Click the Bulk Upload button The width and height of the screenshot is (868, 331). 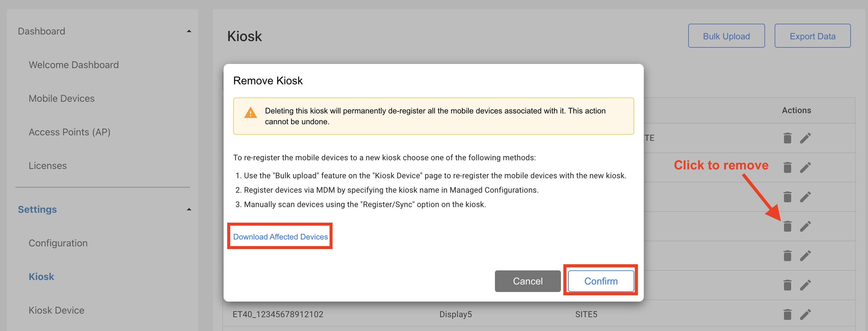click(726, 36)
